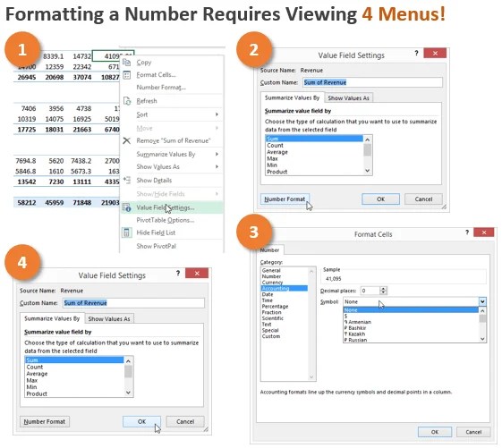Click the Decimal places input field
Screen dimensions: 502x448
[370, 291]
